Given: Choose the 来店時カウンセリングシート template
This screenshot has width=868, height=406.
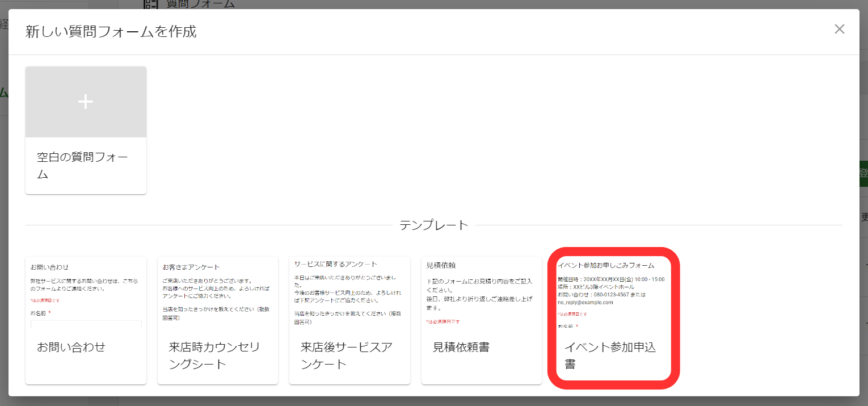Looking at the screenshot, I should (217, 320).
